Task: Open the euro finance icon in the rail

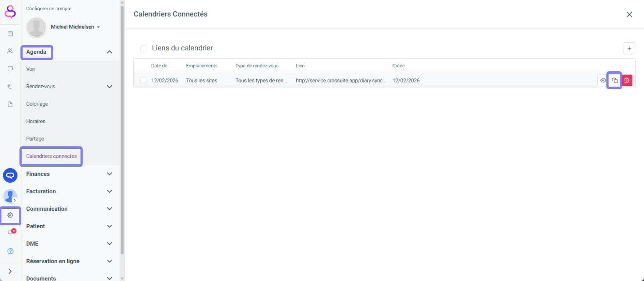Action: point(10,87)
